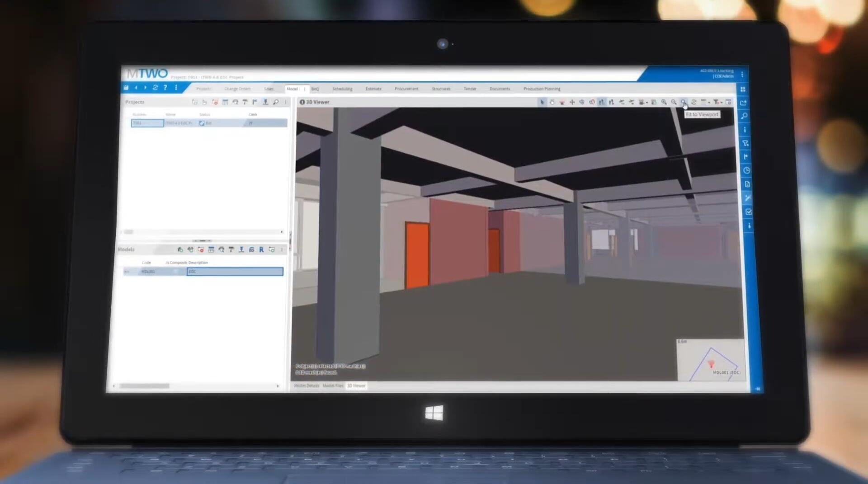Click the zoom in magnifier icon
The width and height of the screenshot is (868, 484).
pyautogui.click(x=664, y=102)
